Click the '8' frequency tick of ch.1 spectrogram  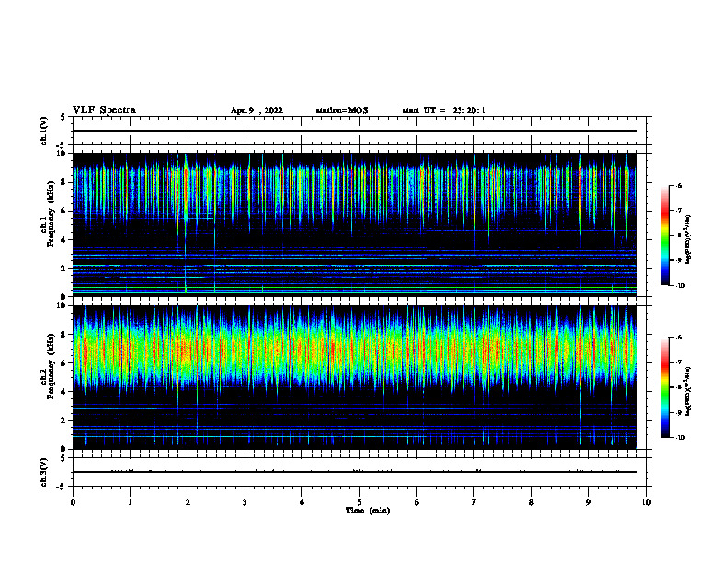pos(63,182)
